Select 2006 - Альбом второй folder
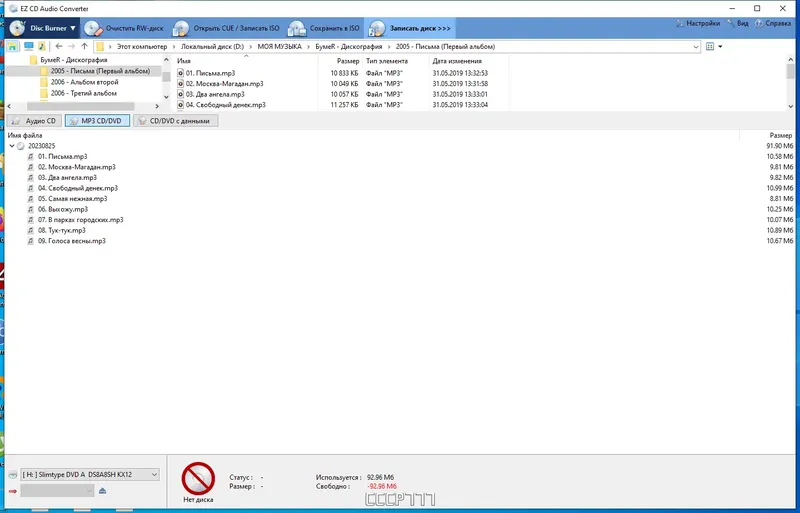Viewport: 800px width, 513px height. [84, 82]
